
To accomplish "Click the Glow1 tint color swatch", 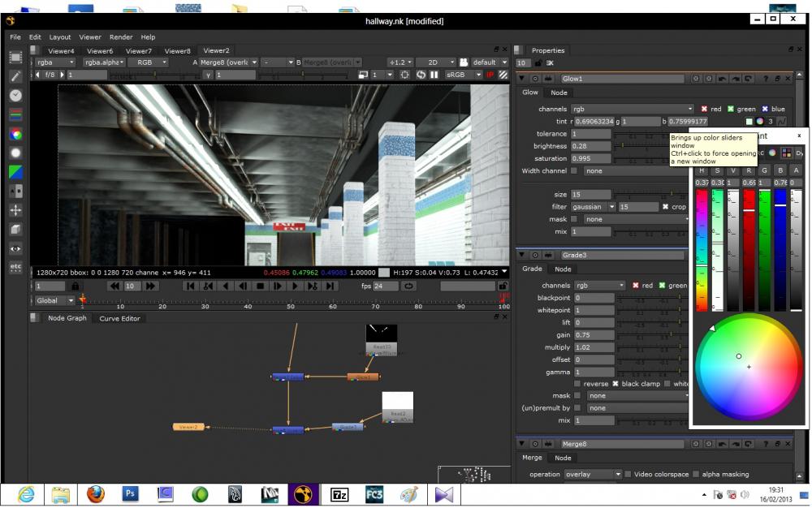I will (749, 122).
